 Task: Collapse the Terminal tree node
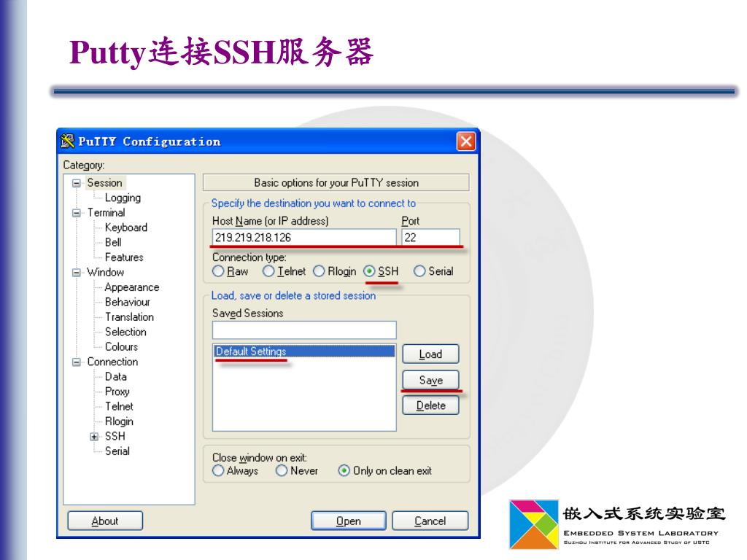point(76,213)
